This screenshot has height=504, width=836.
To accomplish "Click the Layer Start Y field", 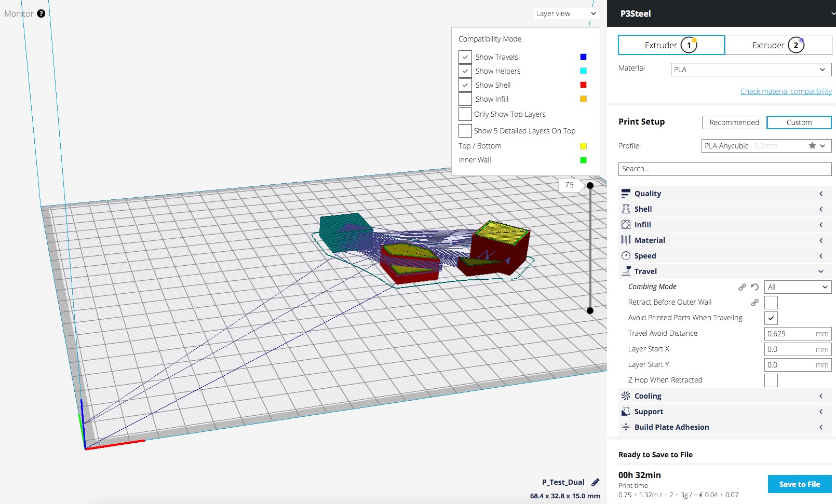I will pyautogui.click(x=798, y=365).
